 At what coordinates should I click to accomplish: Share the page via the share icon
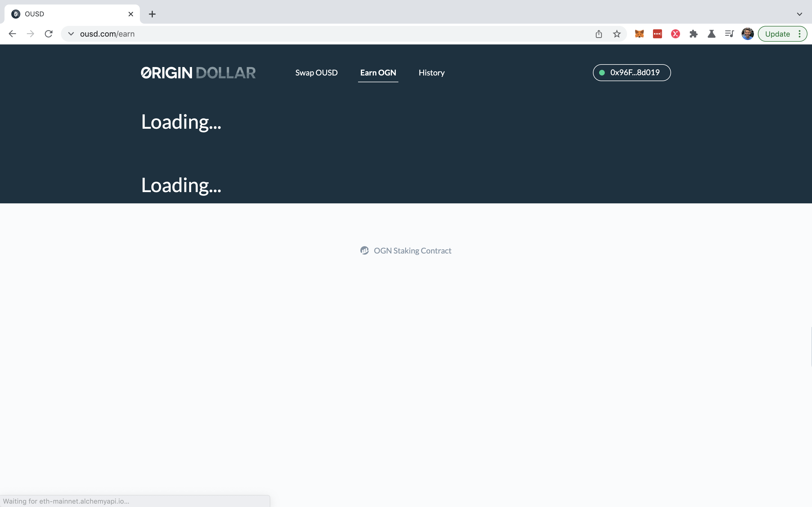(599, 34)
